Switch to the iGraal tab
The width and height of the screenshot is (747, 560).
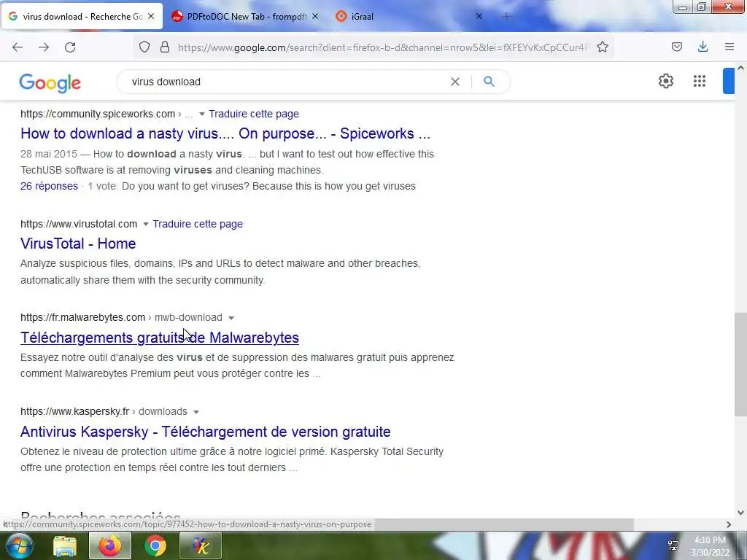click(409, 16)
